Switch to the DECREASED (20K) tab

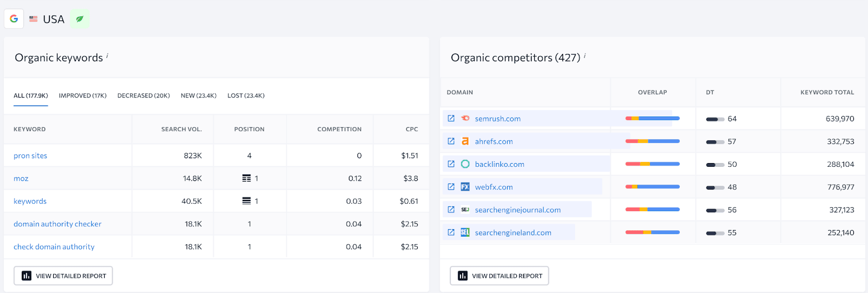click(144, 95)
